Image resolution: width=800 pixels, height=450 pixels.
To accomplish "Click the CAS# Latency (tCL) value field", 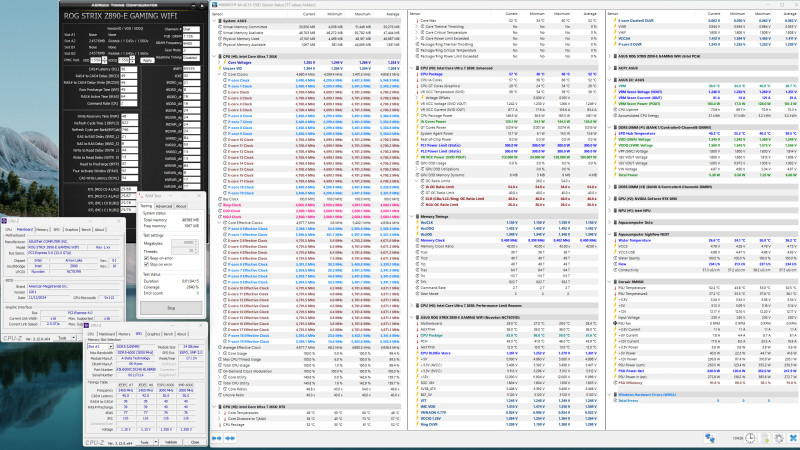I will 129,69.
